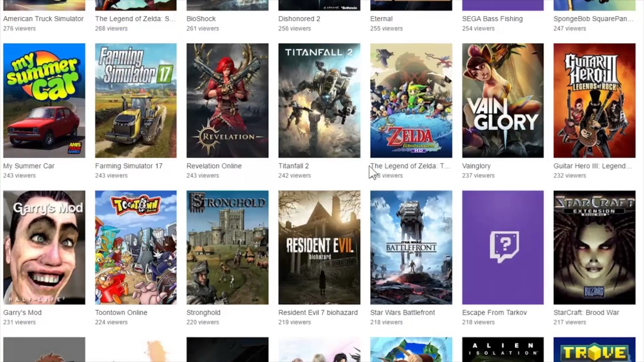This screenshot has height=362, width=644.
Task: Open the StarCraft Brood War cover art
Action: click(595, 247)
